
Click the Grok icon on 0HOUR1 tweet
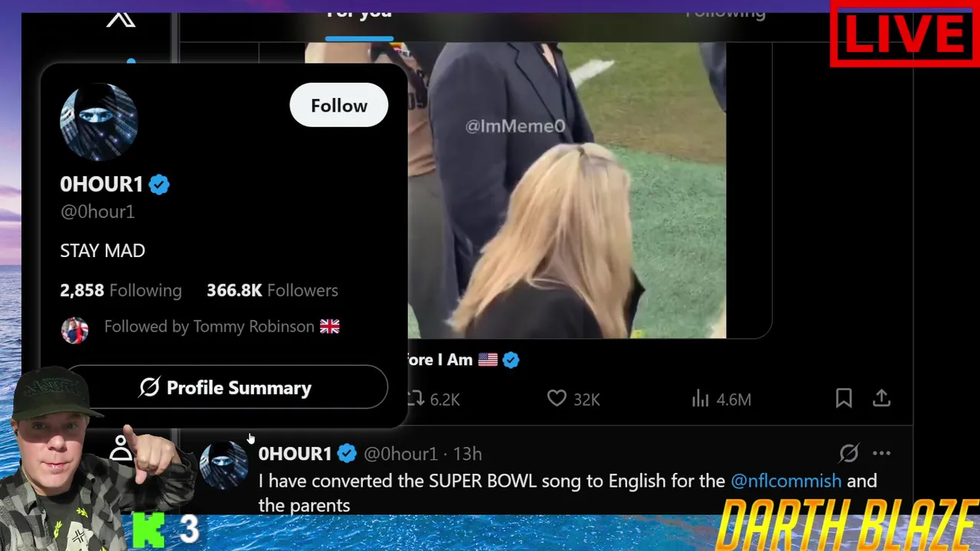pyautogui.click(x=848, y=453)
